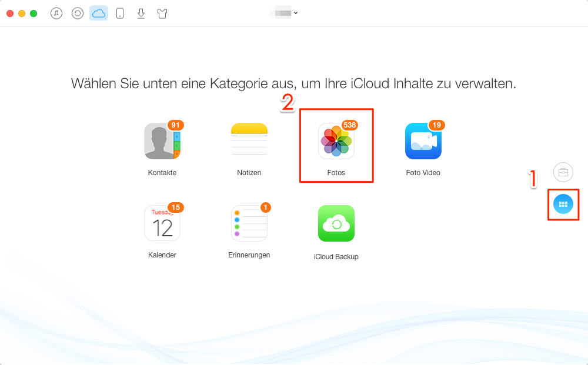
Task: Click the 'Wählen Sie unten eine Kategorie' heading
Action: (x=293, y=83)
